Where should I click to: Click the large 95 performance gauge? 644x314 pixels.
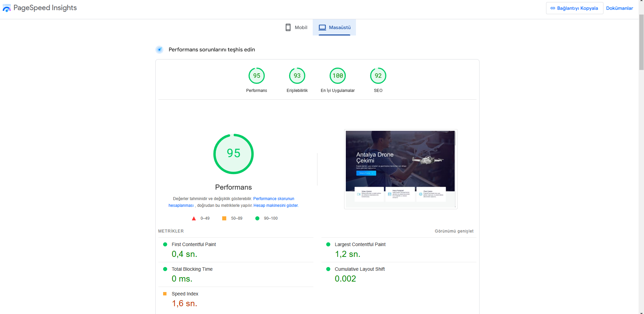[x=233, y=154]
